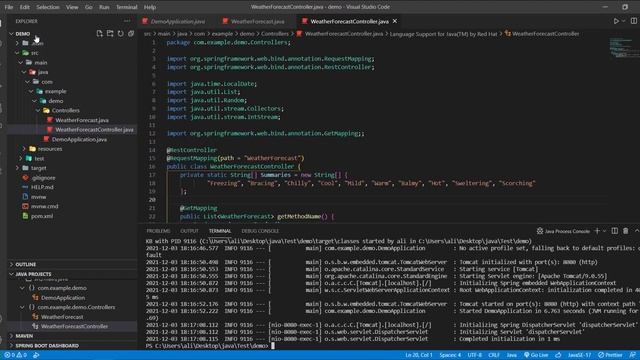This screenshot has height=360, width=640.
Task: Open DemoApplication.java in file tree
Action: coord(79,139)
